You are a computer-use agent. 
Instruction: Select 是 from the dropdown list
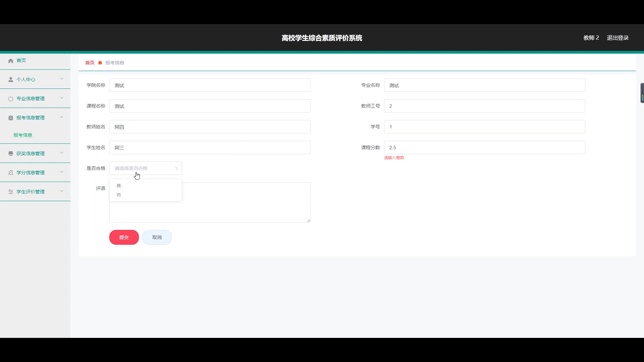click(x=119, y=186)
